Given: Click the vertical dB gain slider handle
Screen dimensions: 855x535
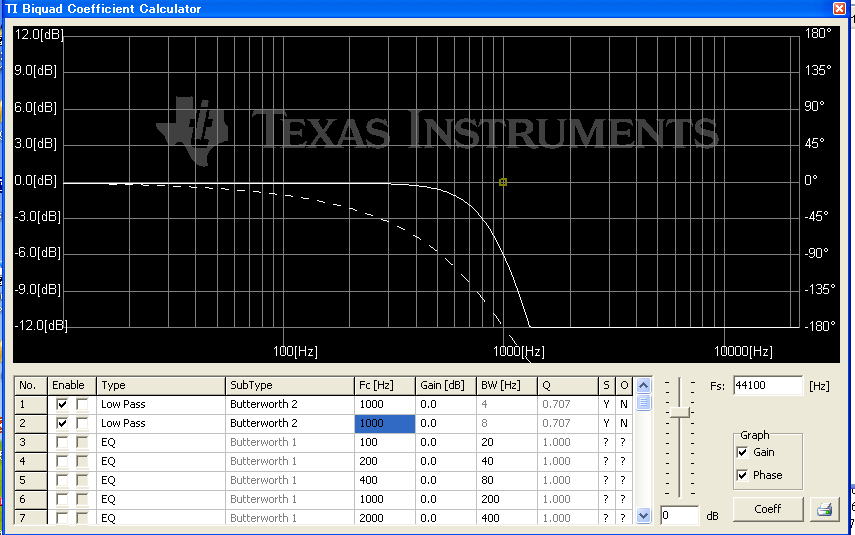Looking at the screenshot, I should 679,412.
